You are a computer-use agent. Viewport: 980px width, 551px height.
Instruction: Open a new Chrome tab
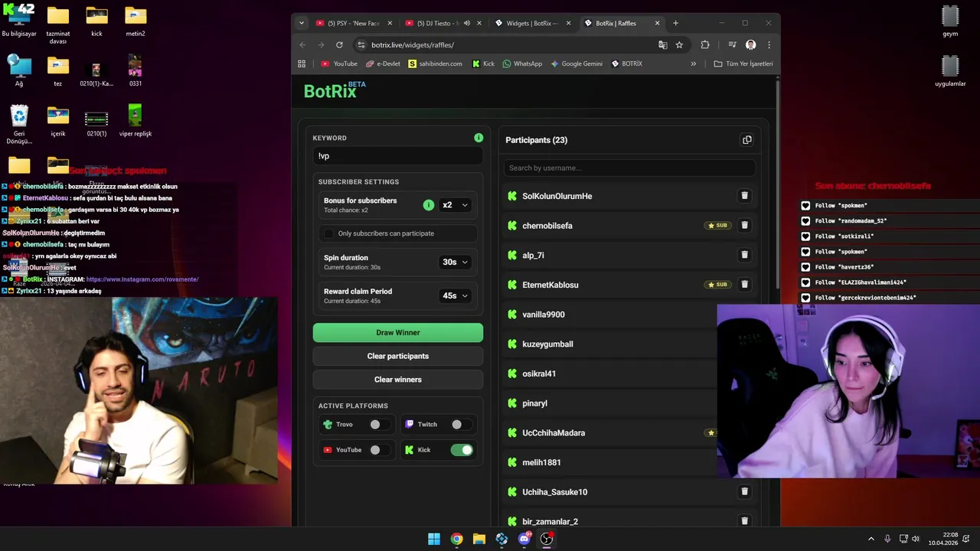(x=675, y=23)
